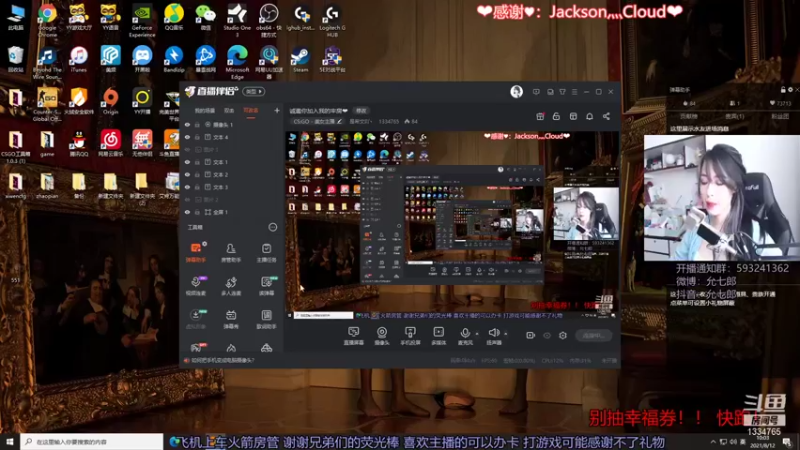Screen dimensions: 800x450
Task: Toggle the preview eye icon in bottom toolbar
Action: [x=547, y=335]
